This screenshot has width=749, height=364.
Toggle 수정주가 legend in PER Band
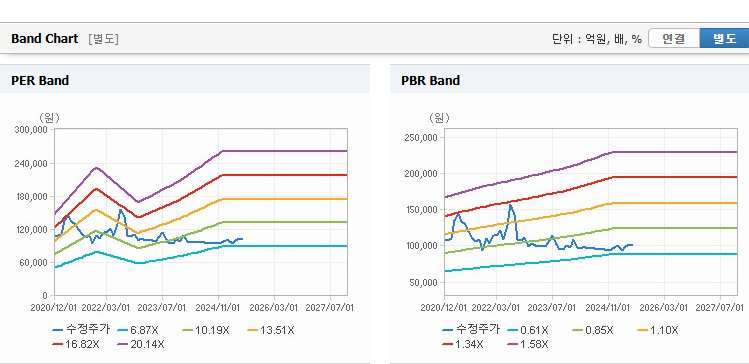click(81, 330)
